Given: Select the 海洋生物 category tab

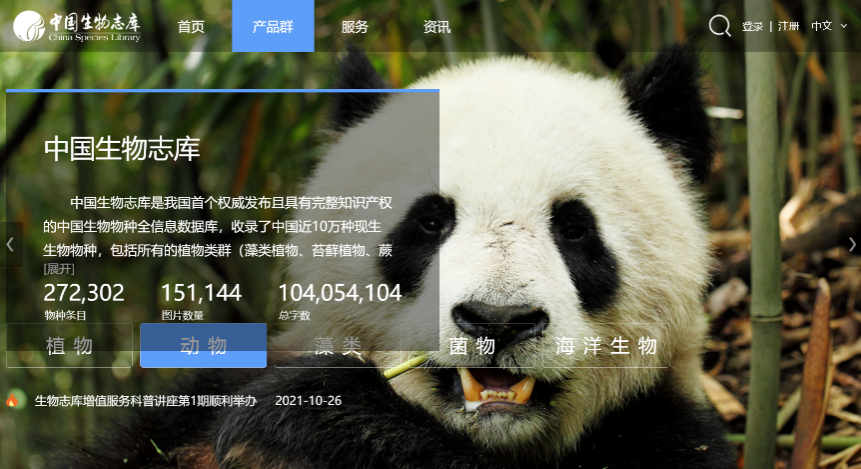Looking at the screenshot, I should (x=606, y=345).
